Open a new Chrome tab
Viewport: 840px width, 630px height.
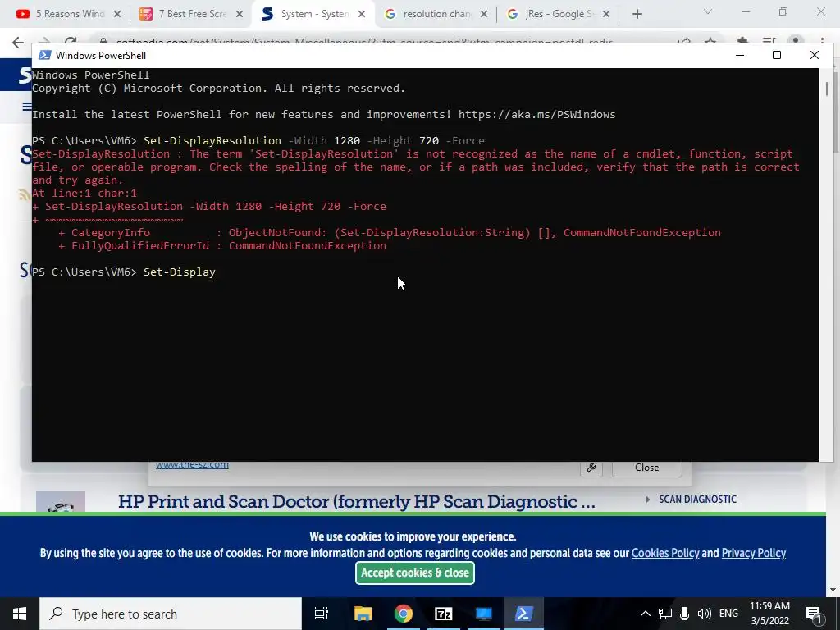(637, 14)
